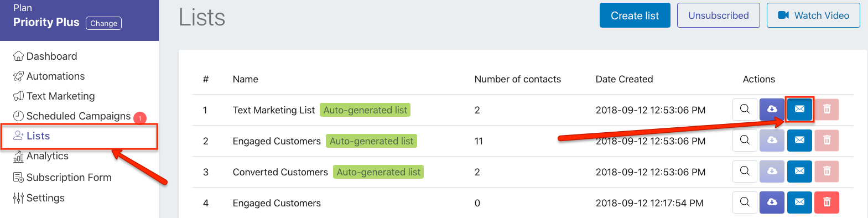
Task: Open Settings in the sidebar
Action: pyautogui.click(x=39, y=198)
